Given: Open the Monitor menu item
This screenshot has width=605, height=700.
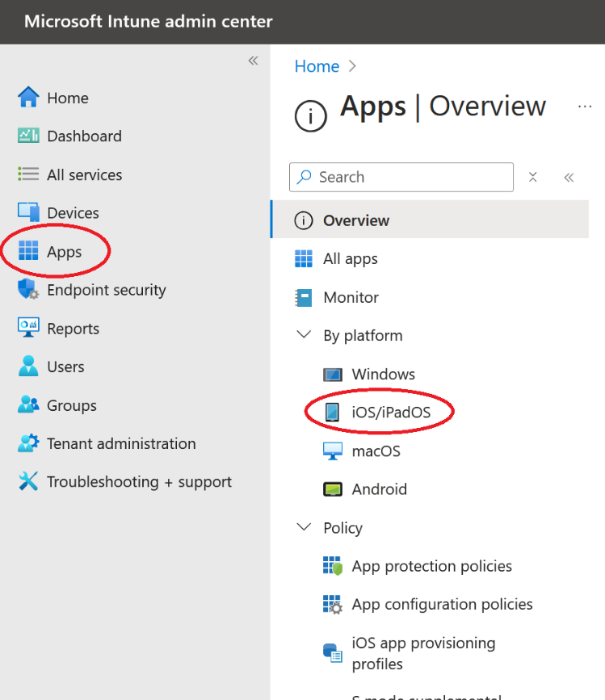Looking at the screenshot, I should (351, 297).
